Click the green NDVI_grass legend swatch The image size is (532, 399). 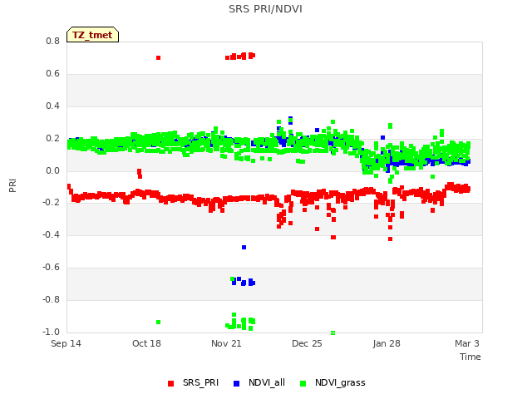tap(303, 383)
